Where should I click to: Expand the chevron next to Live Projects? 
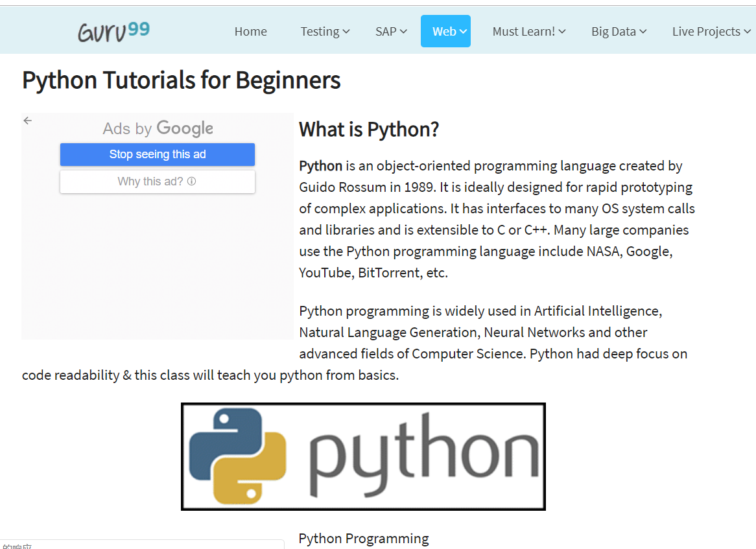pos(748,31)
